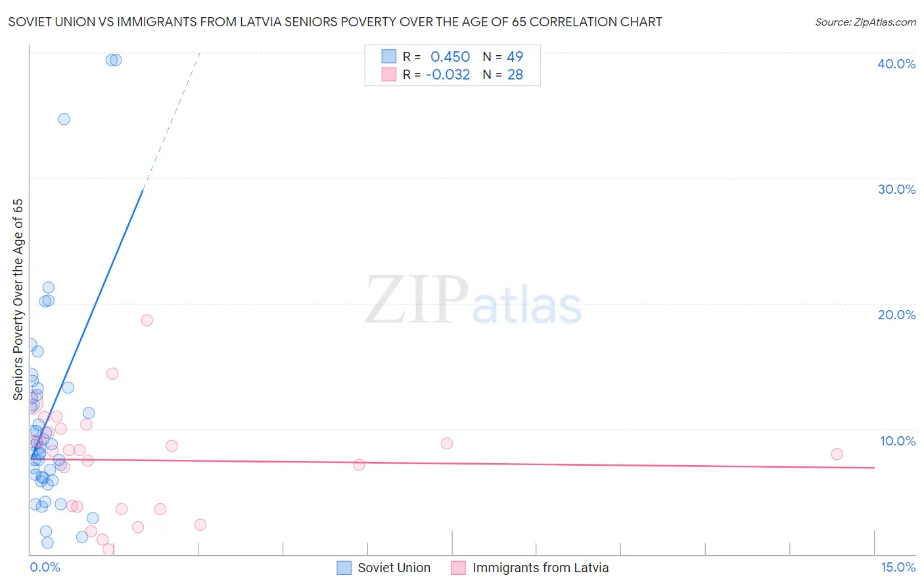
Task: Click the Soviet Union blue legend swatch
Action: coord(344,568)
